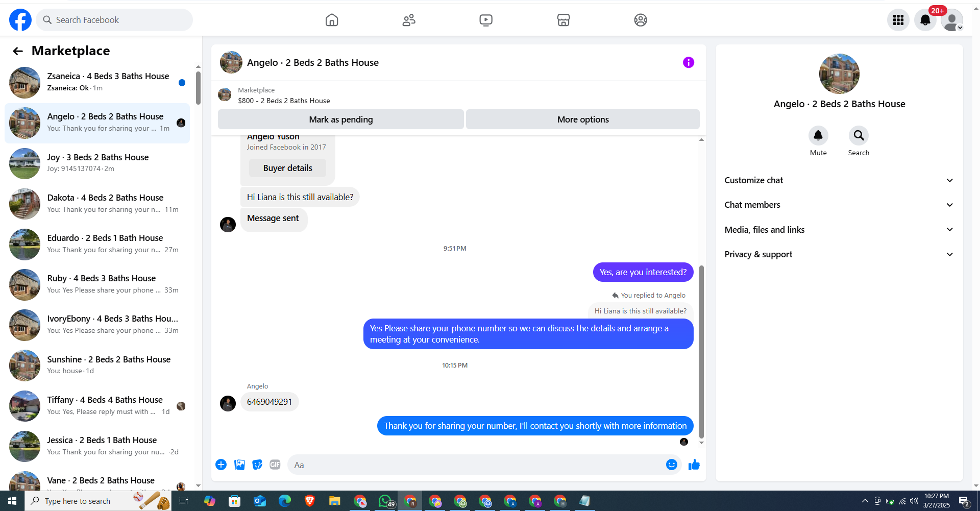
Task: Send a thumbs-up like
Action: pos(694,465)
